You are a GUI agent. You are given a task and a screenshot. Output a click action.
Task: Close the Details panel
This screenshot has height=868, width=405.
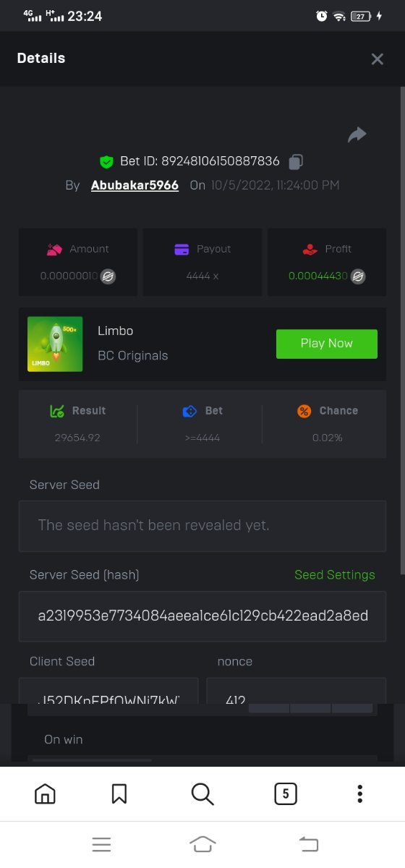click(x=377, y=59)
